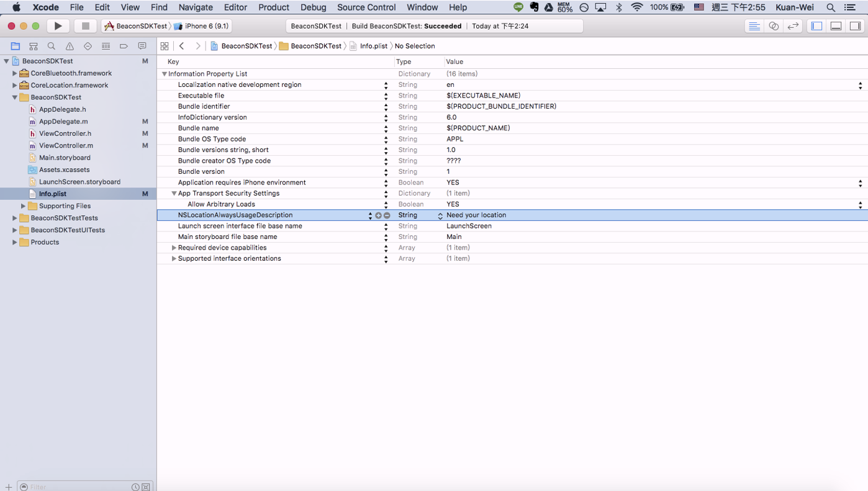Expand Supported interface orientations array
This screenshot has width=868, height=491.
[174, 259]
